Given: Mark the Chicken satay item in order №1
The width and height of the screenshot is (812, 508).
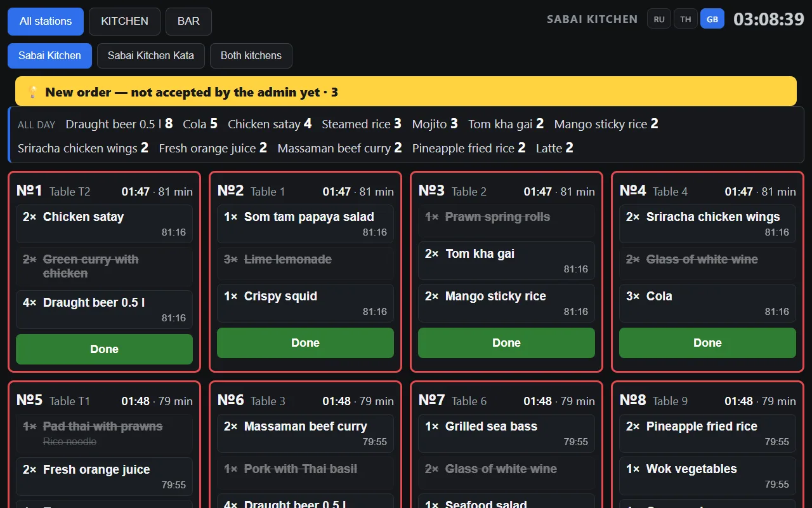Looking at the screenshot, I should tap(104, 224).
